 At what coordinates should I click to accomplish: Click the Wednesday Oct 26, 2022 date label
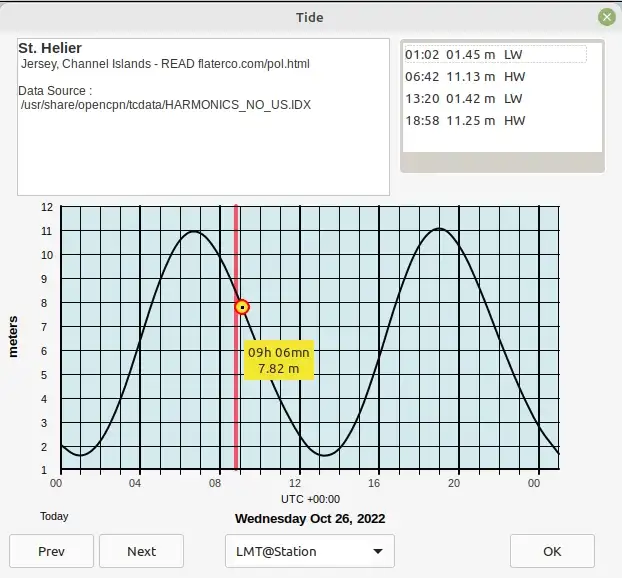[310, 518]
